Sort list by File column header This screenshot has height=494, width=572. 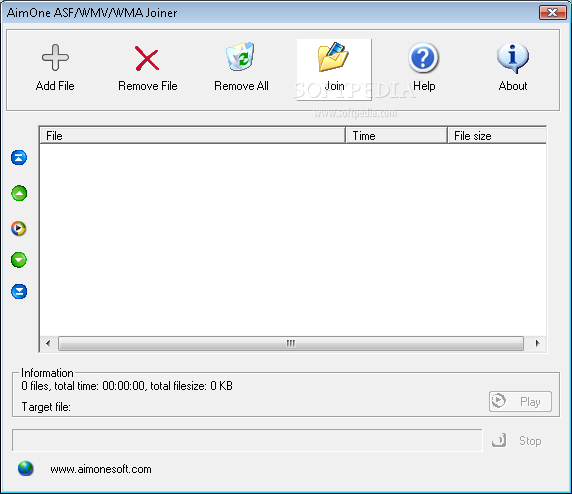point(192,136)
